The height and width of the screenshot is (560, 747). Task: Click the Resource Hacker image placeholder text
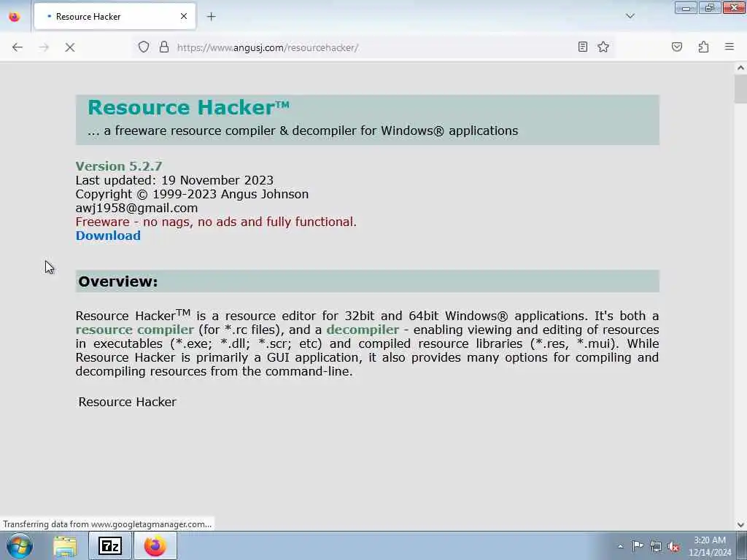[127, 402]
